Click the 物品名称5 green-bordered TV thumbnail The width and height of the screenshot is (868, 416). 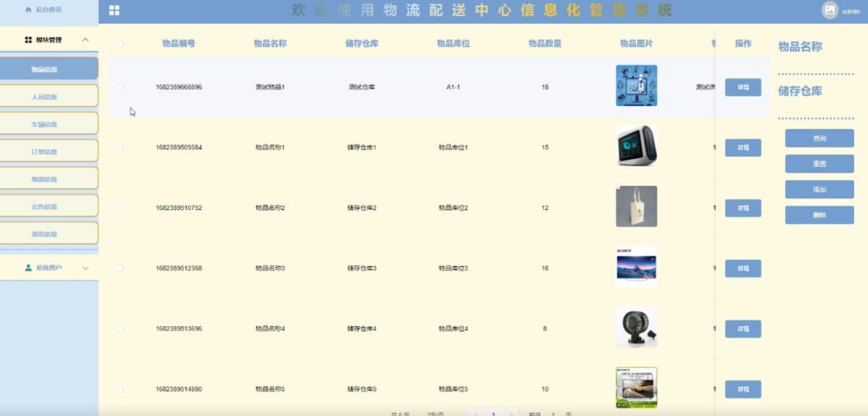tap(636, 388)
